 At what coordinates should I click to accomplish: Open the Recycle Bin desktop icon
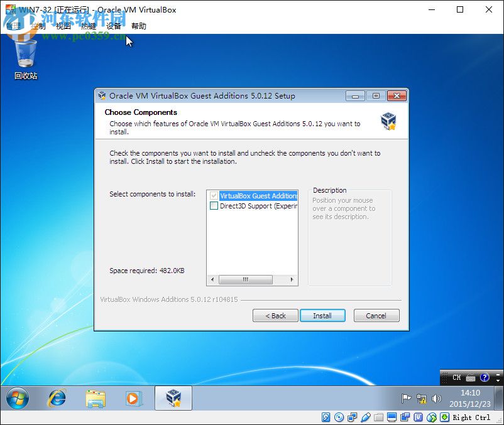click(x=26, y=60)
